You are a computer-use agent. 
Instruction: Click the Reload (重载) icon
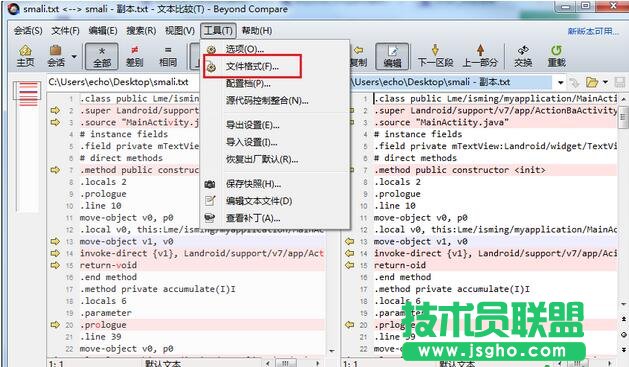(x=556, y=56)
